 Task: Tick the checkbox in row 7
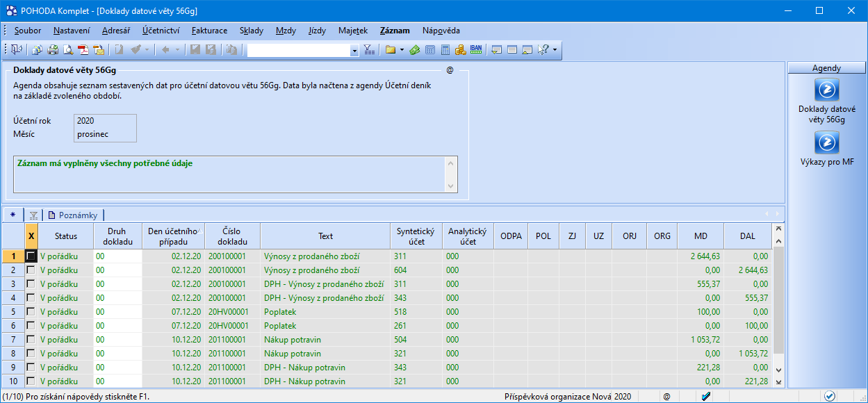[x=31, y=340]
